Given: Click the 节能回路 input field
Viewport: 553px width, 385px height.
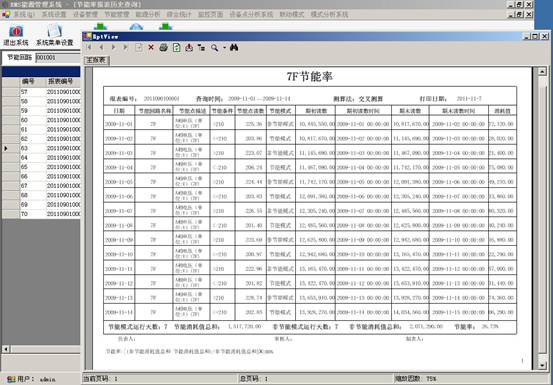Looking at the screenshot, I should click(58, 57).
